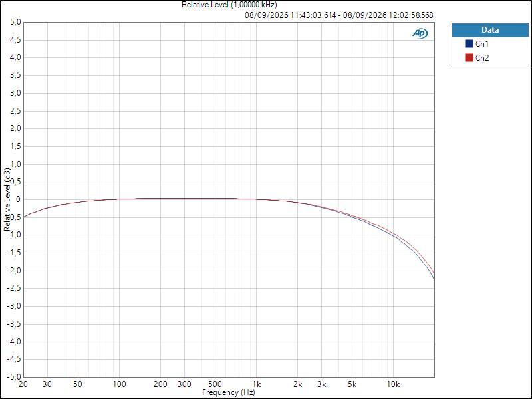Select the red Ch2 color swatch
Image resolution: width=532 pixels, height=399 pixels.
click(x=469, y=58)
